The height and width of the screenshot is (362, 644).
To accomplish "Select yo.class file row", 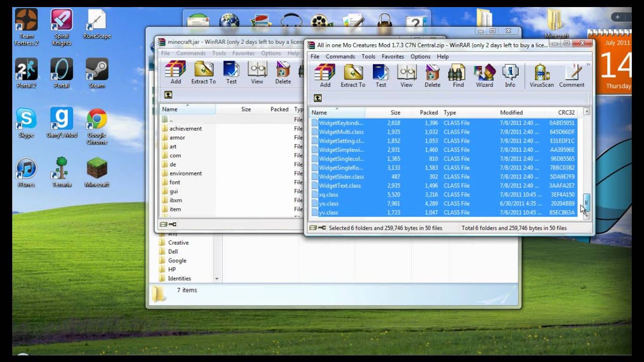I will tap(443, 204).
